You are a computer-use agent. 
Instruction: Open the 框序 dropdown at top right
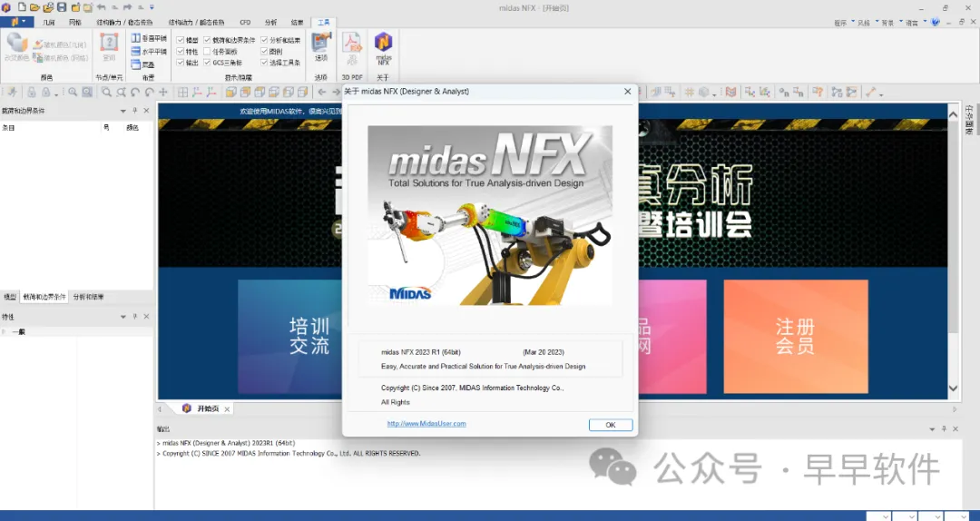[x=843, y=23]
